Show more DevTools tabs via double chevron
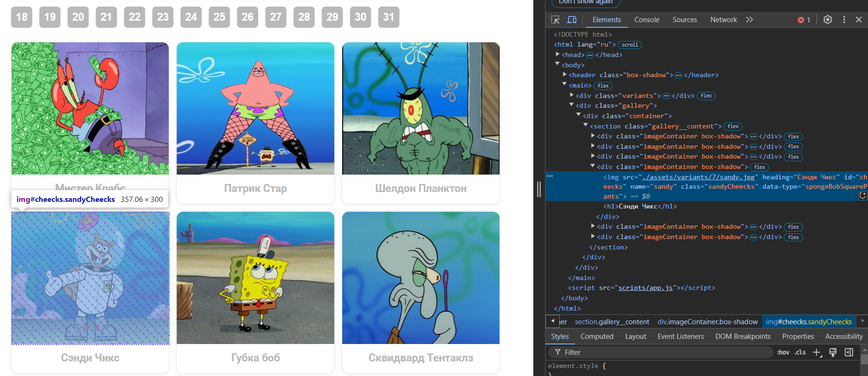Viewport: 868px width, 376px height. 749,20
